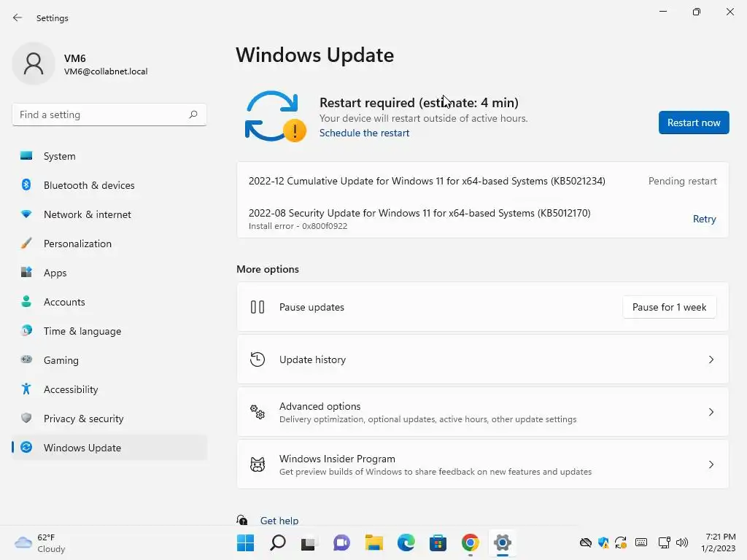Select Apps in the sidebar

pos(109,273)
